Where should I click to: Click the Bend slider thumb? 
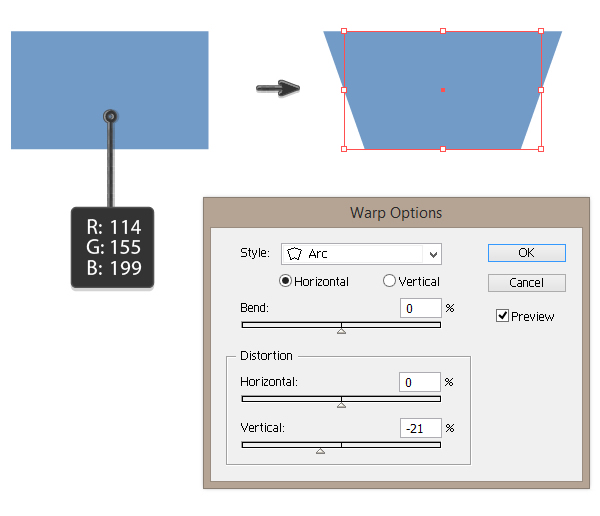[x=341, y=330]
